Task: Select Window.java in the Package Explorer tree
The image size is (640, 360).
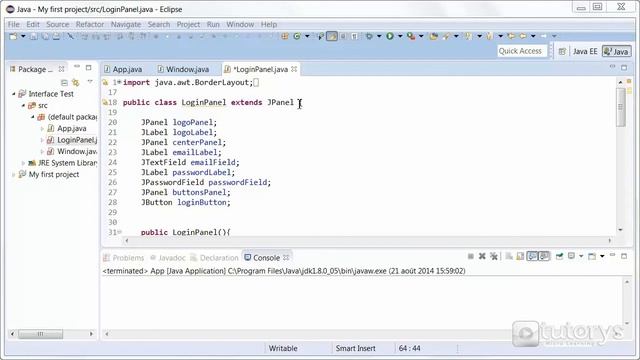Action: point(72,151)
